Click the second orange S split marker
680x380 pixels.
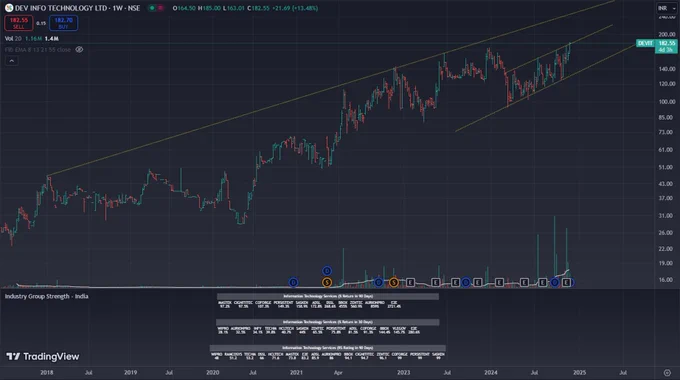click(393, 282)
